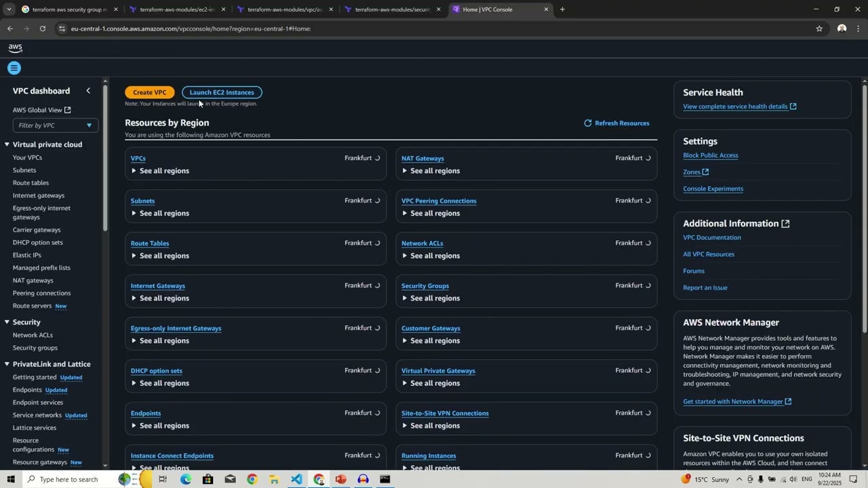868x488 pixels.
Task: Open the Chrome profile avatar
Action: click(842, 28)
